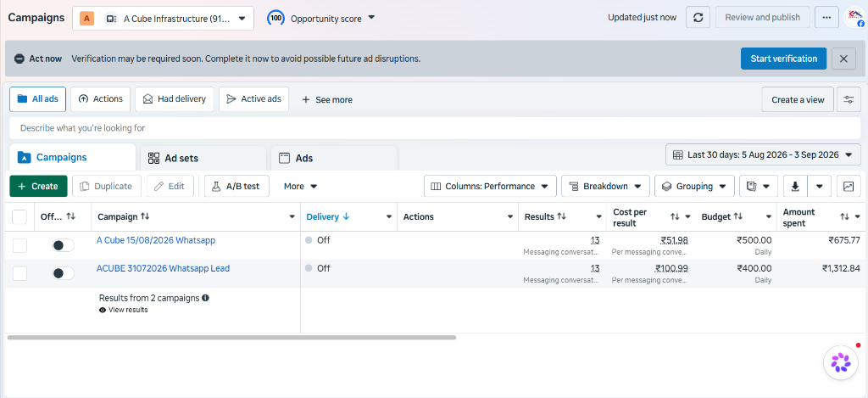Viewport: 868px width, 398px height.
Task: Open the reports icon dropdown
Action: tap(759, 186)
